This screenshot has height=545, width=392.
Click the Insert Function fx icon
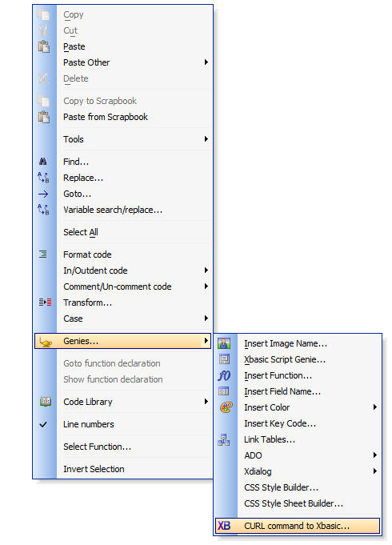tap(224, 375)
